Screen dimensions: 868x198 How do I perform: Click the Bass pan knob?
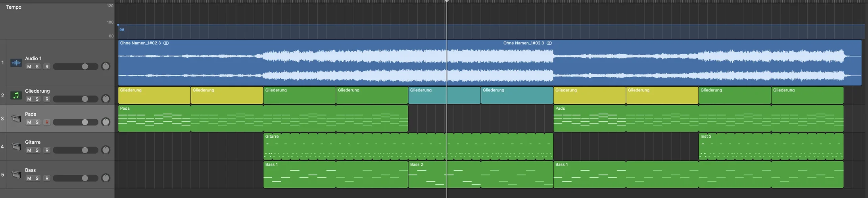106,178
